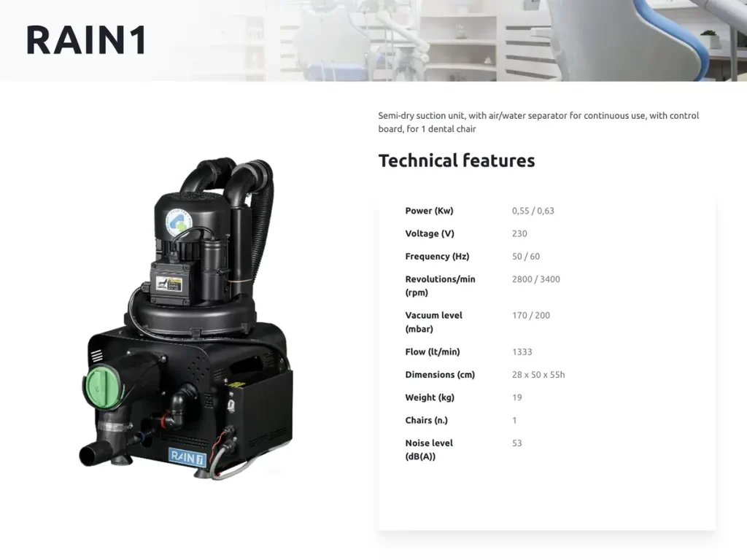Click the Revolutions/min (rpm) label
Screen dimensions: 747x560
pyautogui.click(x=440, y=285)
